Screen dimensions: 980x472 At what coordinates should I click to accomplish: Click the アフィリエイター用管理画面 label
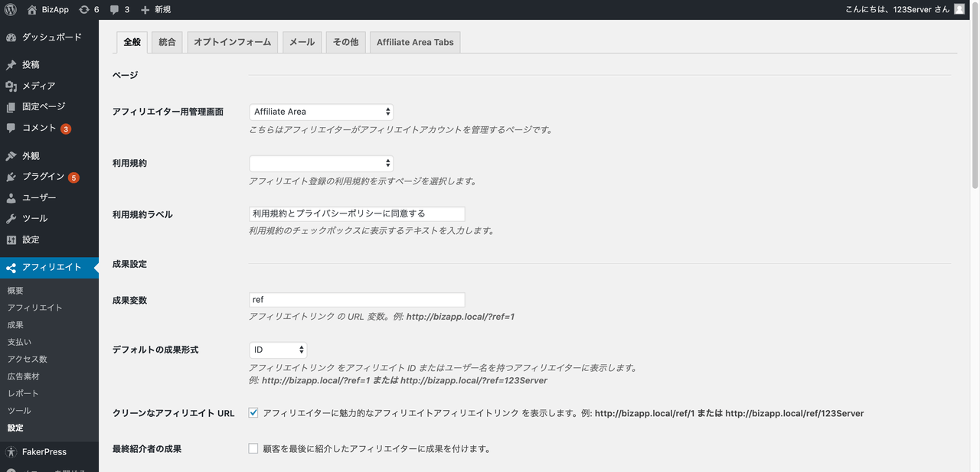[168, 112]
